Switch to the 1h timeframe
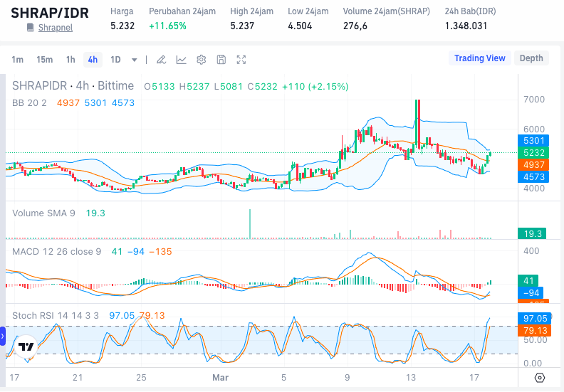 click(x=70, y=60)
